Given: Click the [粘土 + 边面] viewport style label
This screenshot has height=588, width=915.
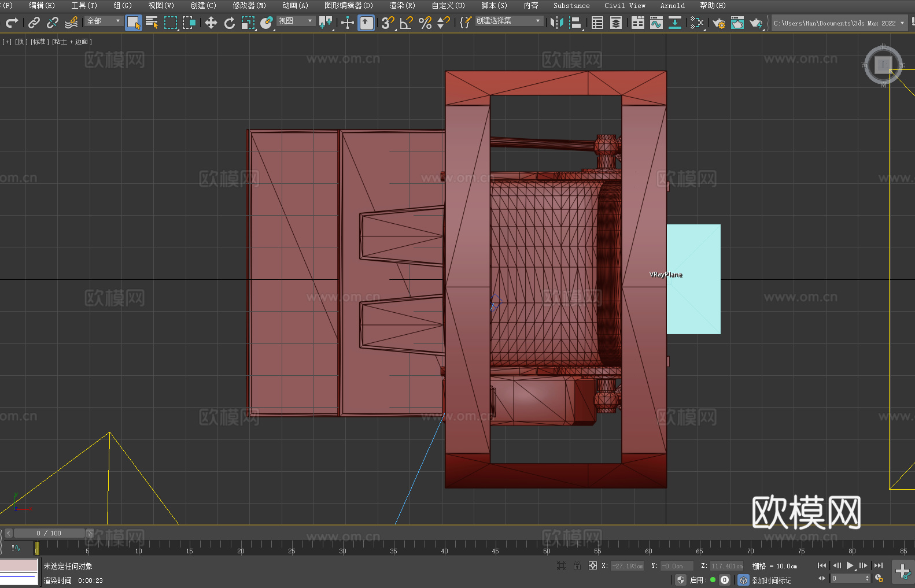Looking at the screenshot, I should (72, 42).
